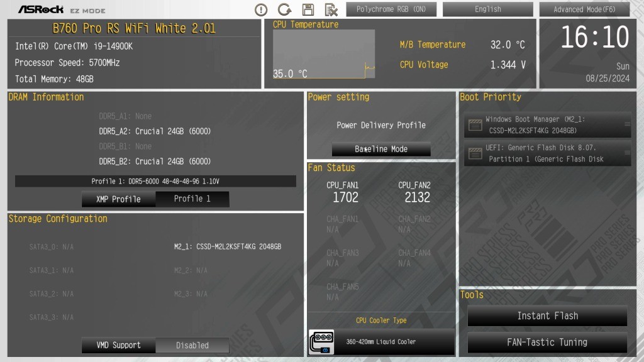Image resolution: width=644 pixels, height=362 pixels.
Task: Toggle XMP Profile 1 setting
Action: [x=192, y=199]
